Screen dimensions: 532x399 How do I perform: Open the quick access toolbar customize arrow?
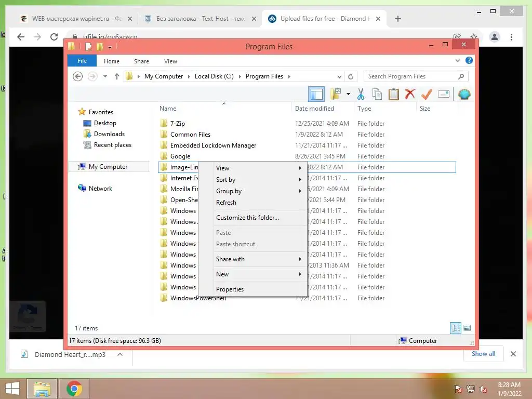tap(110, 47)
